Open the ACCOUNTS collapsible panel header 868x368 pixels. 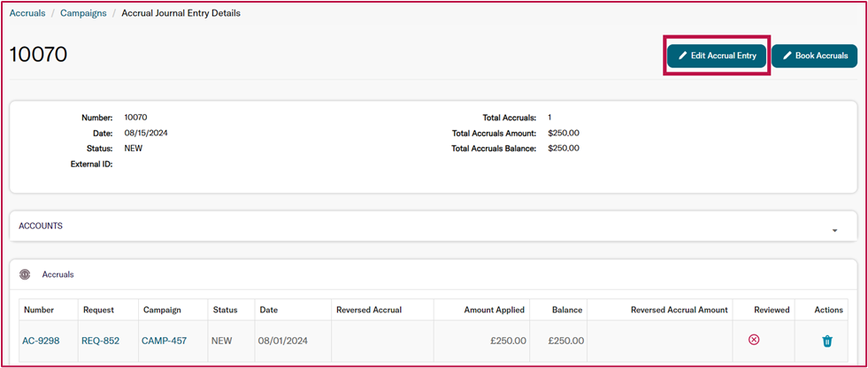coord(434,226)
